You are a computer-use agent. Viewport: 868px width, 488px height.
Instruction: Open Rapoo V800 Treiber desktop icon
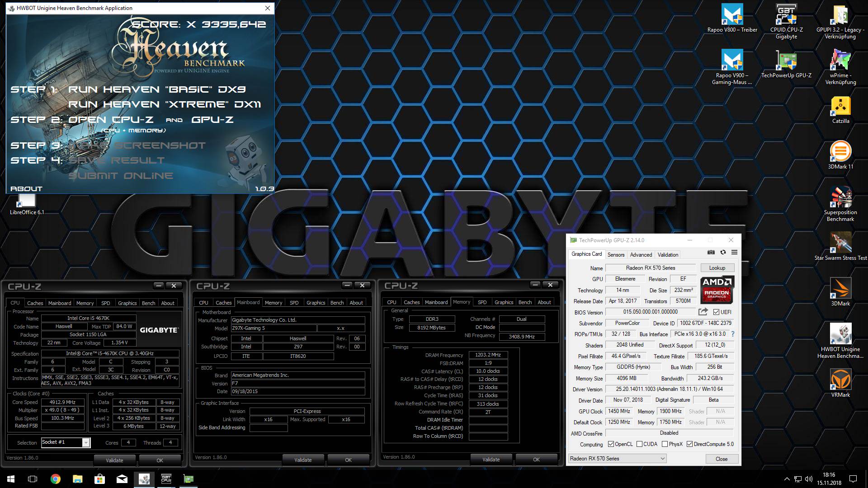[x=732, y=18]
